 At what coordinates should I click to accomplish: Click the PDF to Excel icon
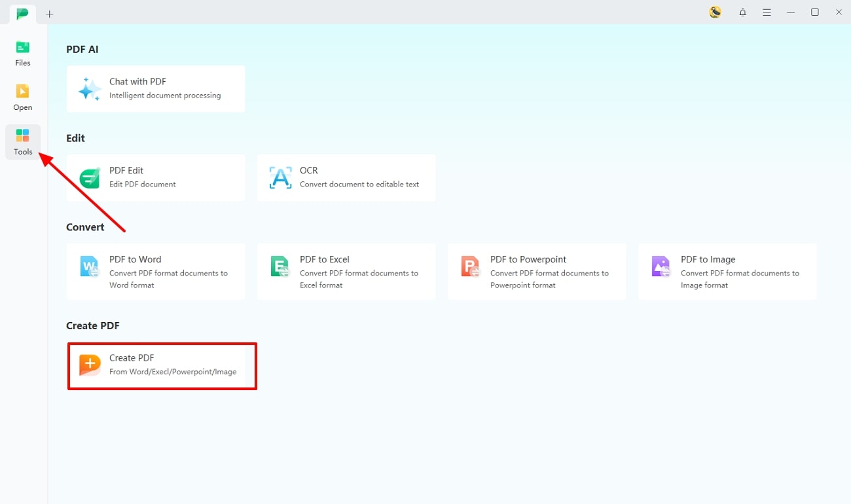280,266
